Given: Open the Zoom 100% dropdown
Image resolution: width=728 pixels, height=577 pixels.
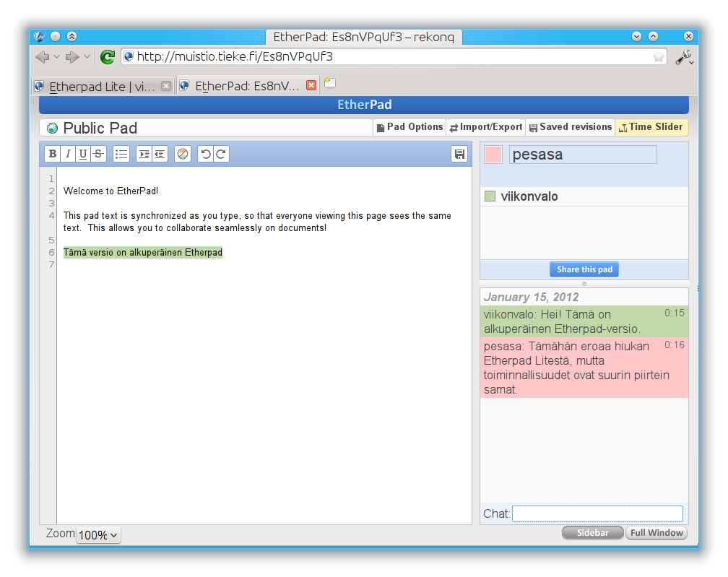Looking at the screenshot, I should pos(98,535).
